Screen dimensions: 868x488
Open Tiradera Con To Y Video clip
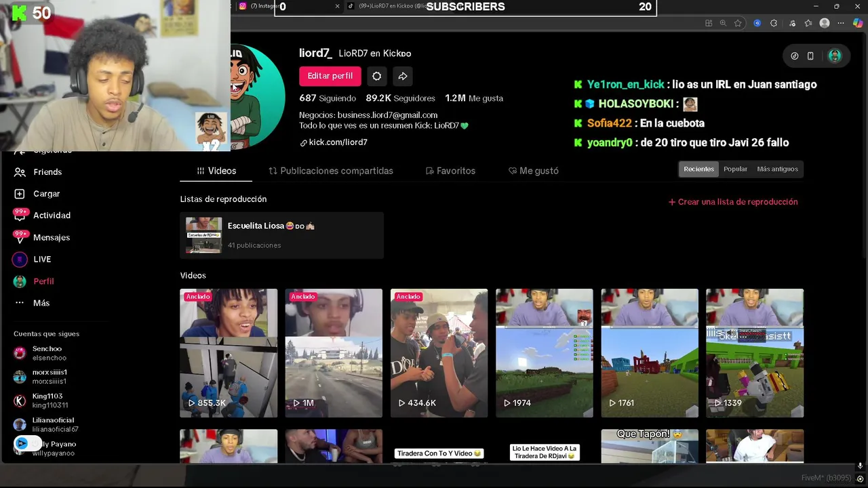point(439,446)
